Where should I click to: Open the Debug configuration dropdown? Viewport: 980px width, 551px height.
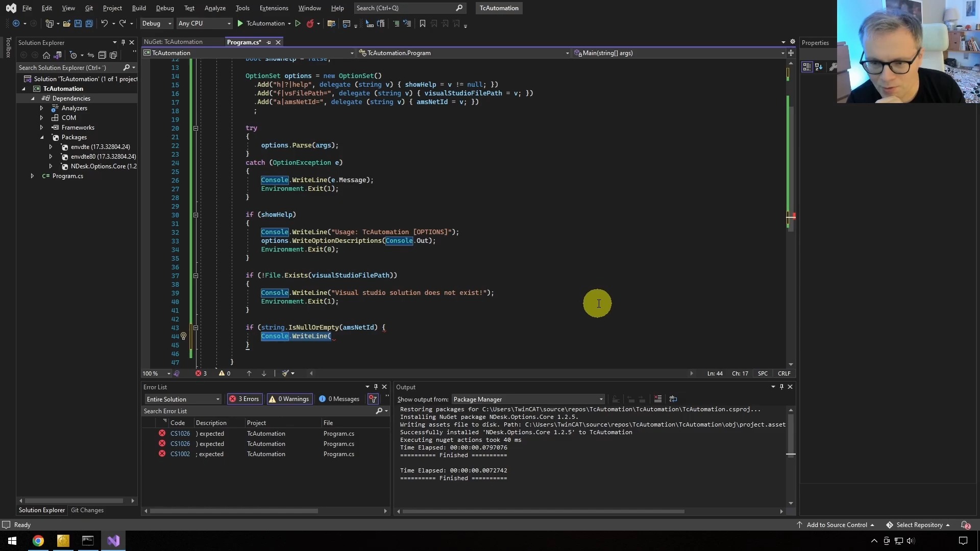157,23
